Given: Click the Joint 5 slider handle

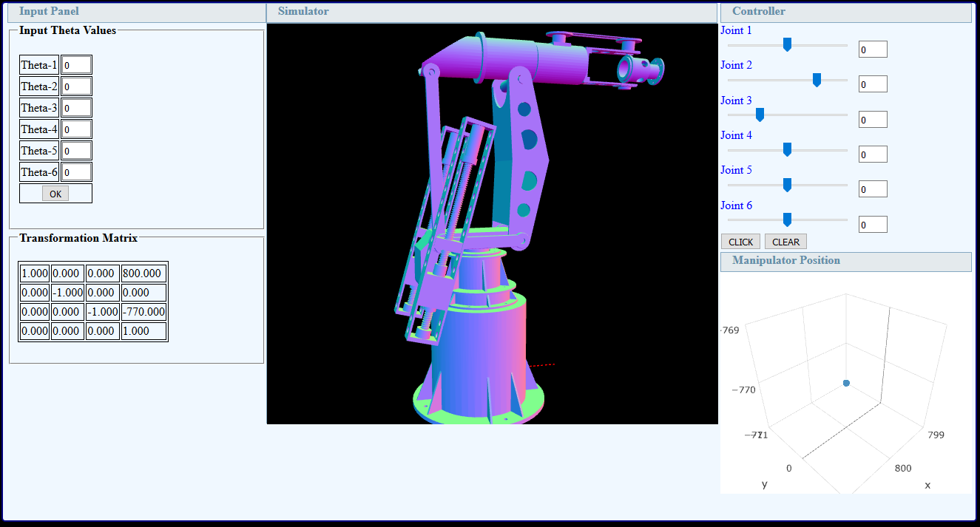Looking at the screenshot, I should point(787,185).
